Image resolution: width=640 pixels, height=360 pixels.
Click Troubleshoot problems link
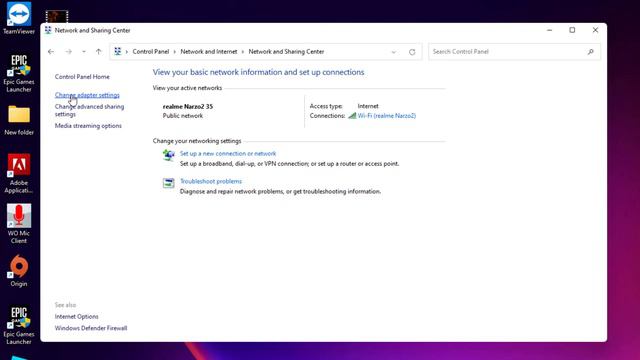coord(211,181)
